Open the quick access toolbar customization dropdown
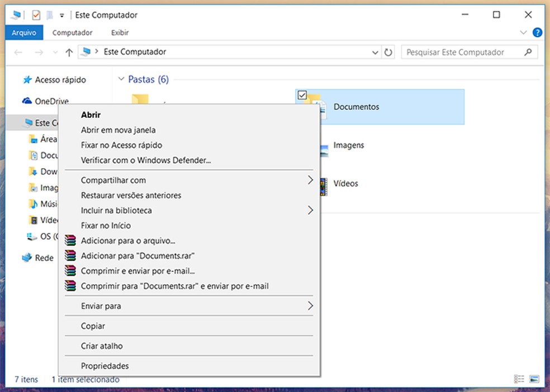 (x=61, y=15)
